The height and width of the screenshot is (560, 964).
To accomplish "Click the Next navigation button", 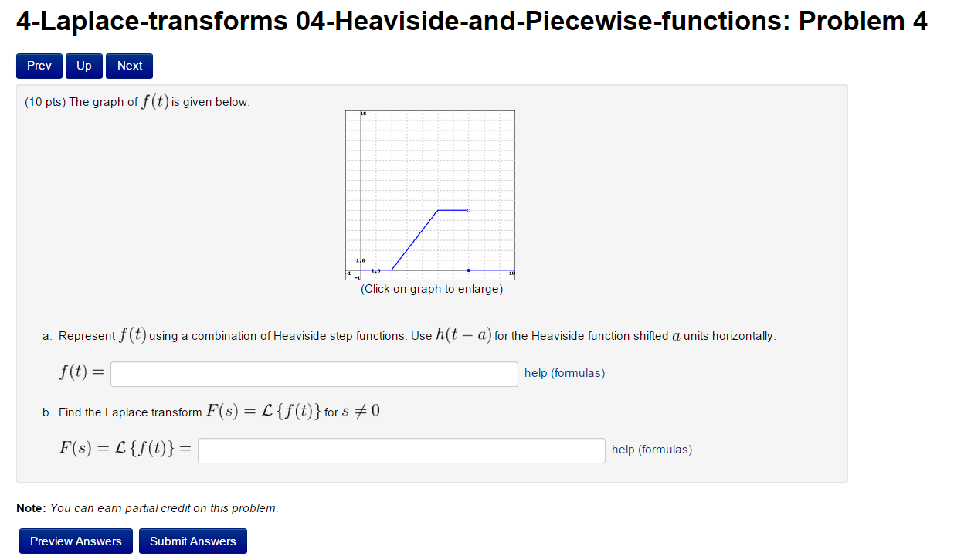I will (x=128, y=66).
